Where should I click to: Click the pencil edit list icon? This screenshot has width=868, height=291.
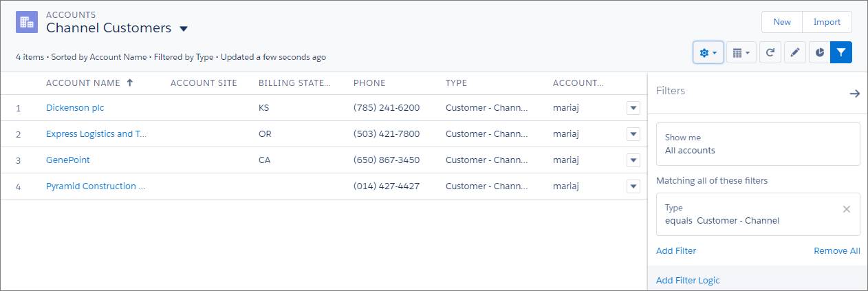point(794,53)
